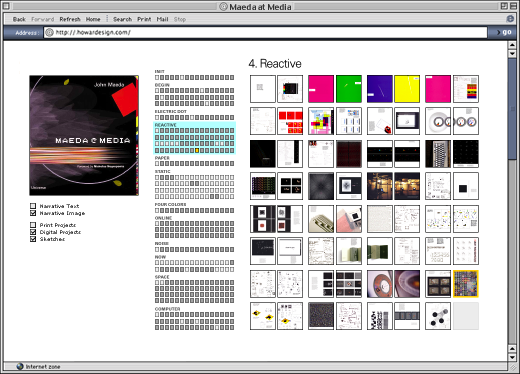Click the scroll up arrow at top of scrollbar
Viewport: 520px width, 374px height.
point(512,45)
